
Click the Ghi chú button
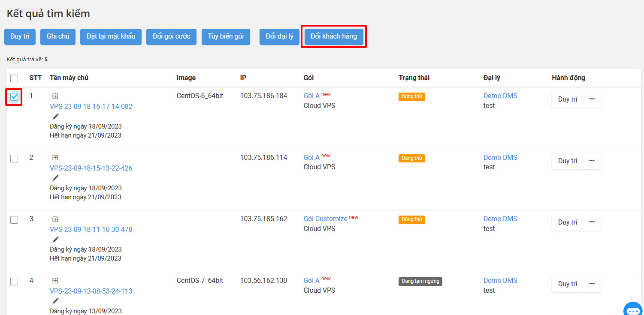point(58,36)
